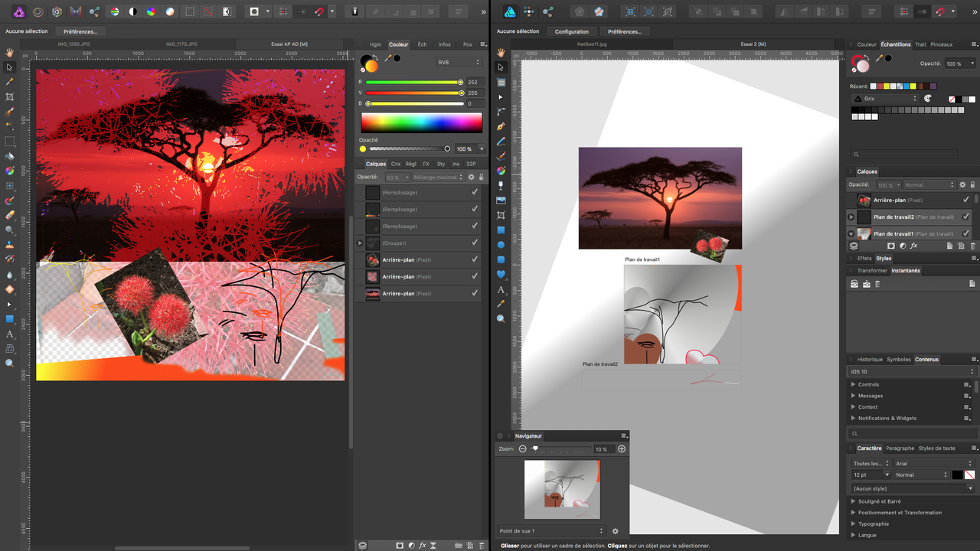The height and width of the screenshot is (551, 980).
Task: Switch to the Export persona in Designer
Action: (x=548, y=11)
